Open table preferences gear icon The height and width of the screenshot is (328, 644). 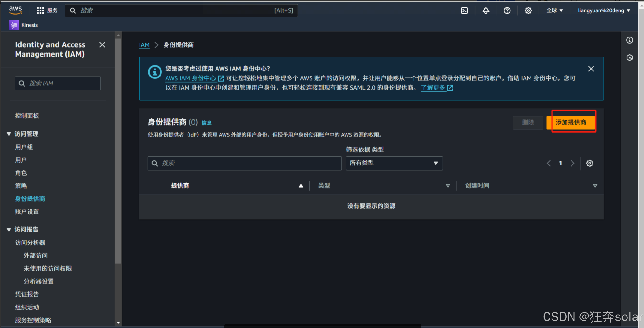tap(589, 163)
